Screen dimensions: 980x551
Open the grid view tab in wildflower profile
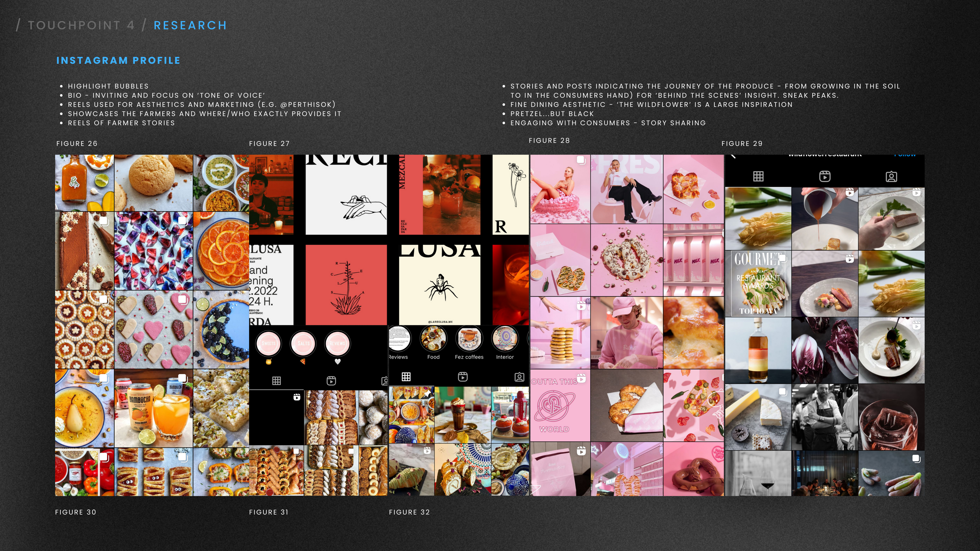point(758,177)
